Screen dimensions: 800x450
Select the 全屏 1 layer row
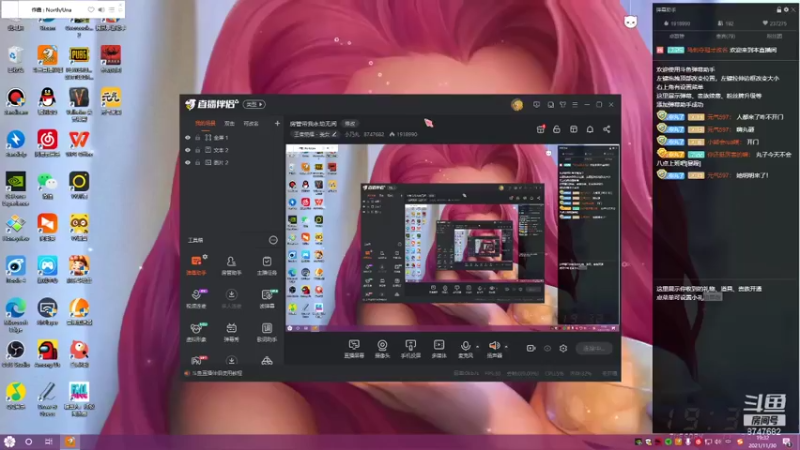point(233,138)
